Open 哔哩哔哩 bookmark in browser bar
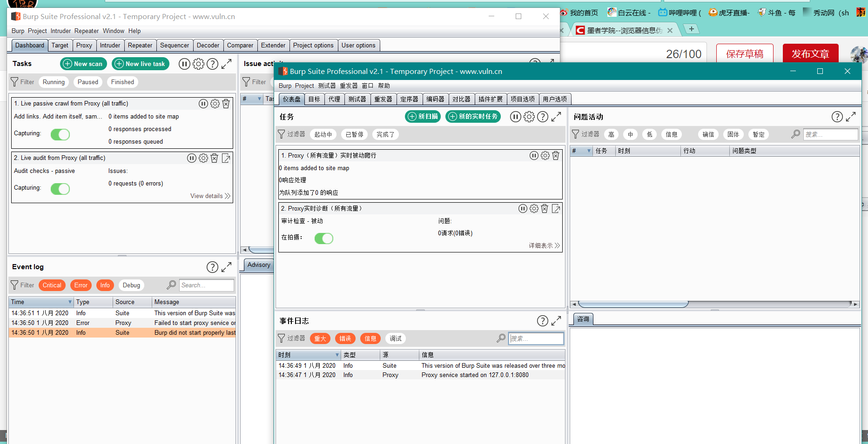868x444 pixels. click(x=680, y=13)
